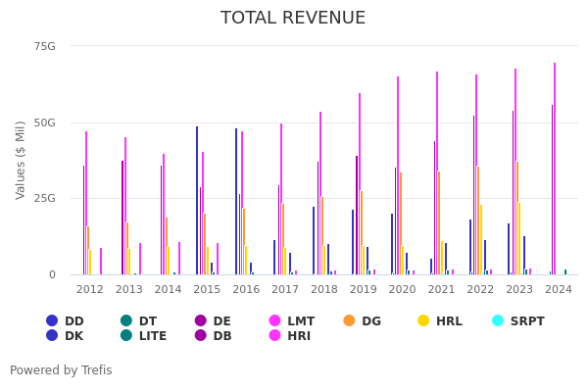
Task: Click the purple DE legend marker
Action: [201, 320]
